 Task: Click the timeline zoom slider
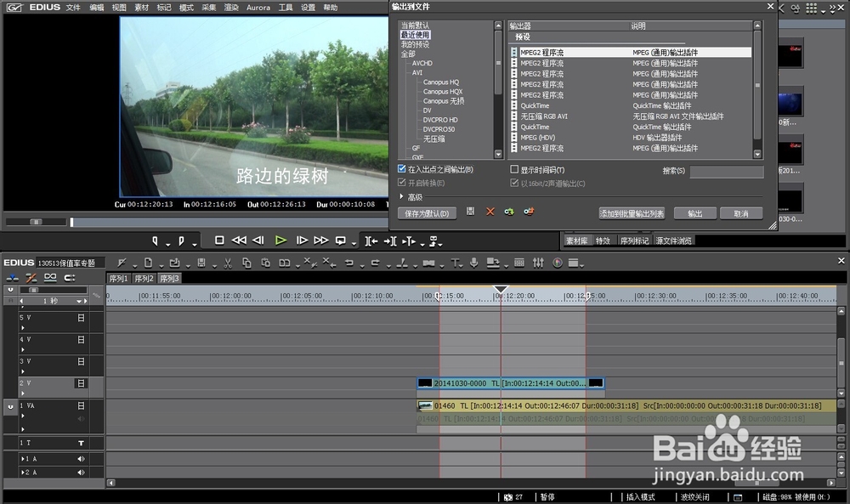point(34,290)
